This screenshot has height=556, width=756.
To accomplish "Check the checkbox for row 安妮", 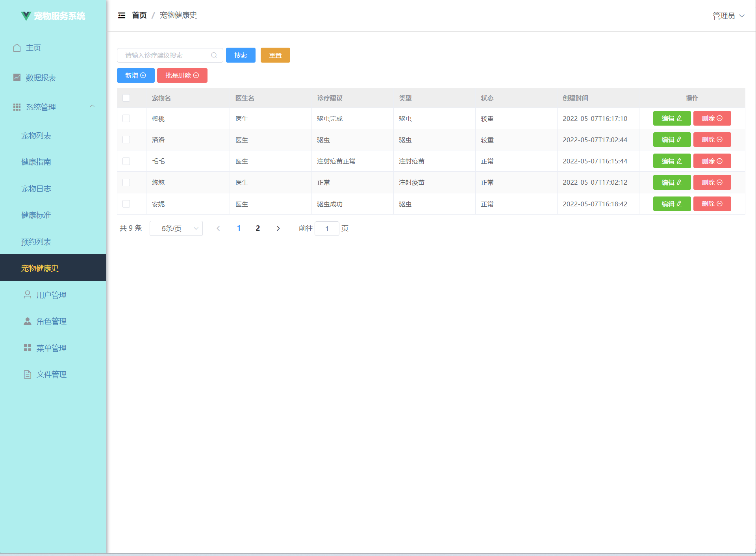I will (x=126, y=204).
